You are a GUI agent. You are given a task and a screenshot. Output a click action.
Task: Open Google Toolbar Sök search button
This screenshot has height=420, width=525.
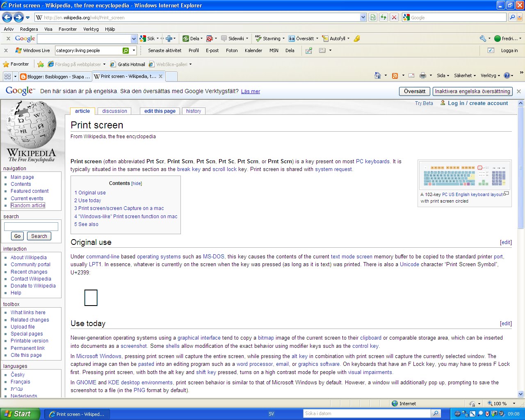point(147,39)
